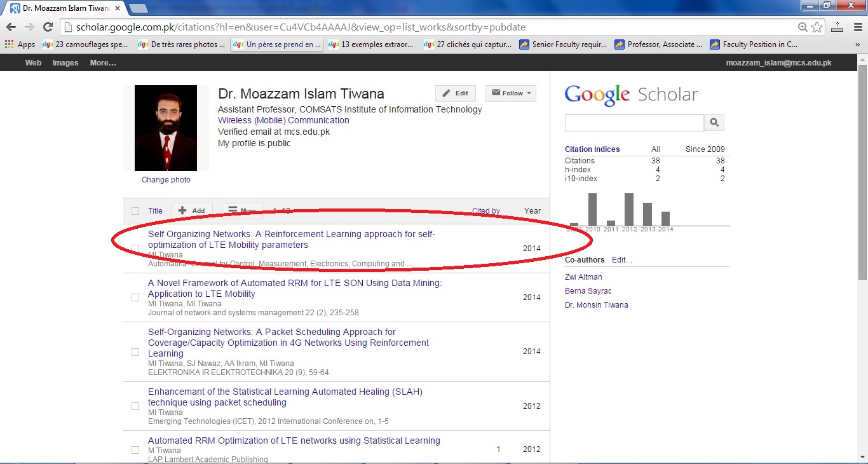Click the 2010 bar in citations chart

tap(592, 210)
